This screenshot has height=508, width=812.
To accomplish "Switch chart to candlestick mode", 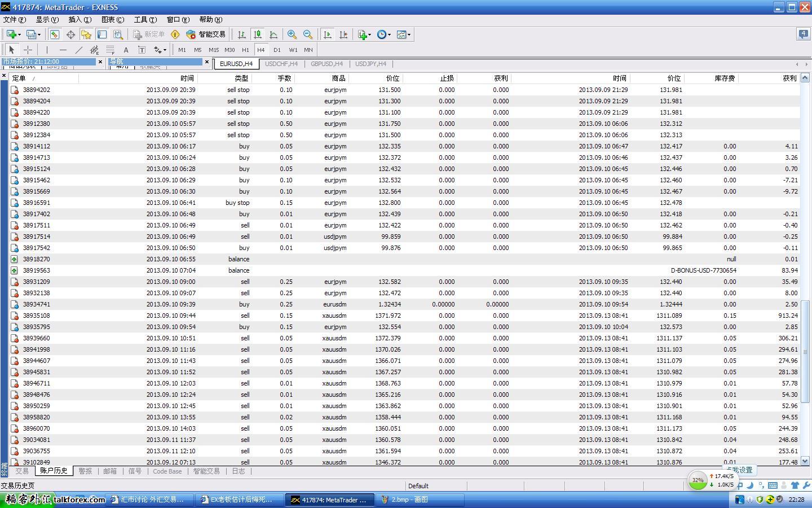I will click(x=258, y=34).
